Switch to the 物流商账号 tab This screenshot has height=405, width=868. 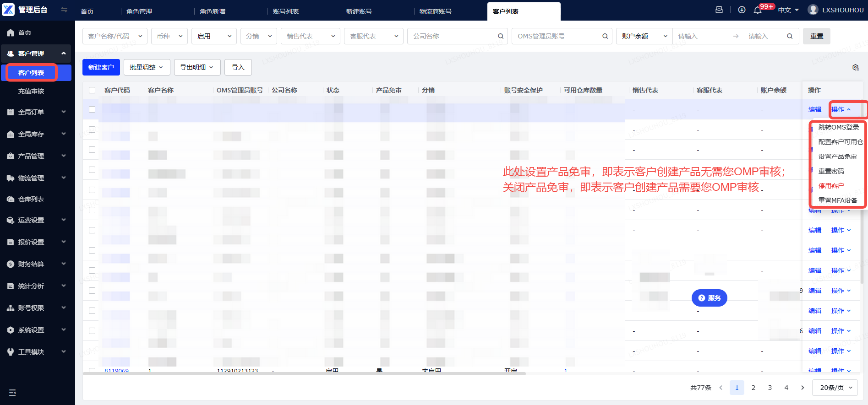click(436, 11)
